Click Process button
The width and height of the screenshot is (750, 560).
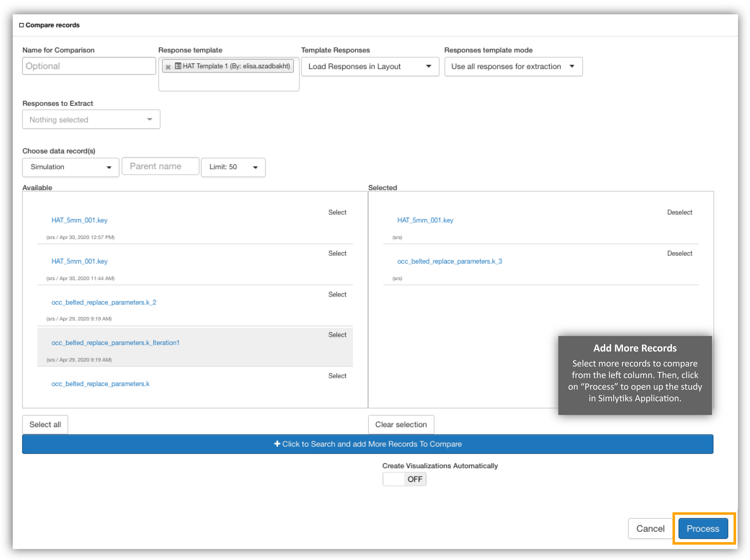[703, 528]
